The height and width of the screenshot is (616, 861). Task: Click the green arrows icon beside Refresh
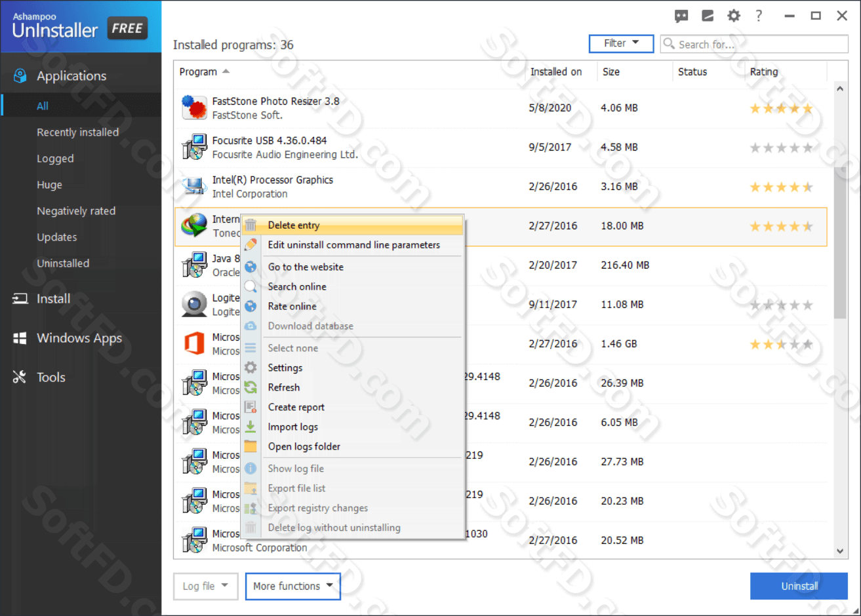coord(250,387)
